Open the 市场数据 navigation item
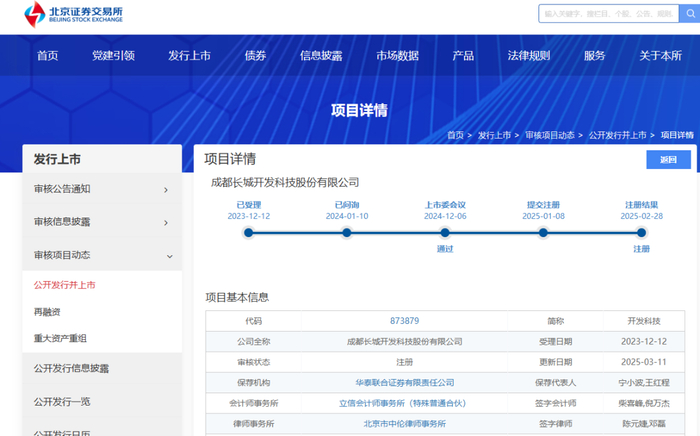Screen dimensions: 700x436 coord(397,56)
